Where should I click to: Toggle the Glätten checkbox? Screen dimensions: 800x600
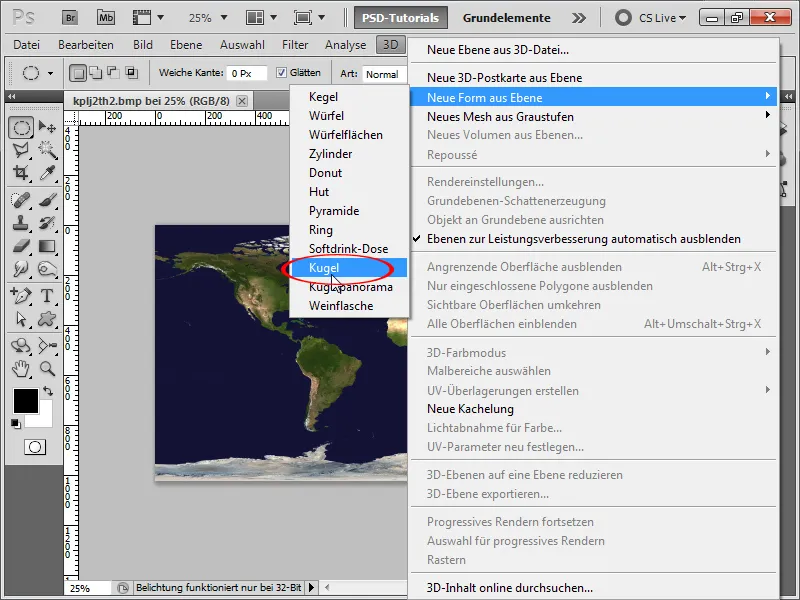[x=281, y=73]
